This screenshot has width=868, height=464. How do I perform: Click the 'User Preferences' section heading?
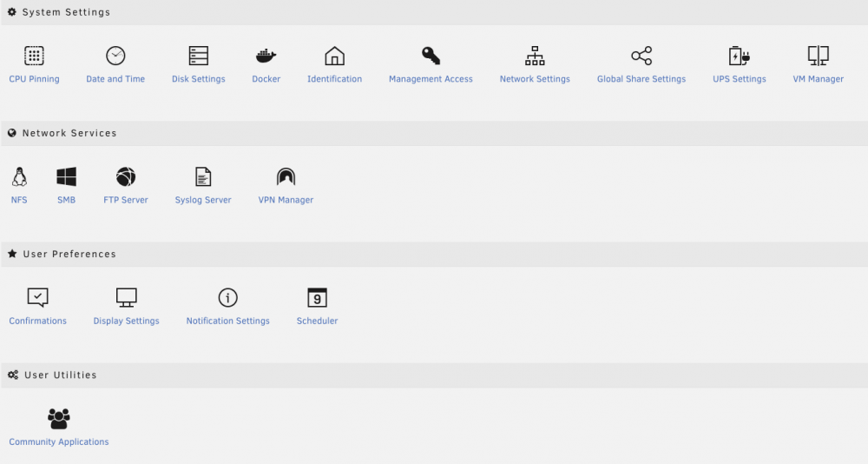[x=69, y=254]
